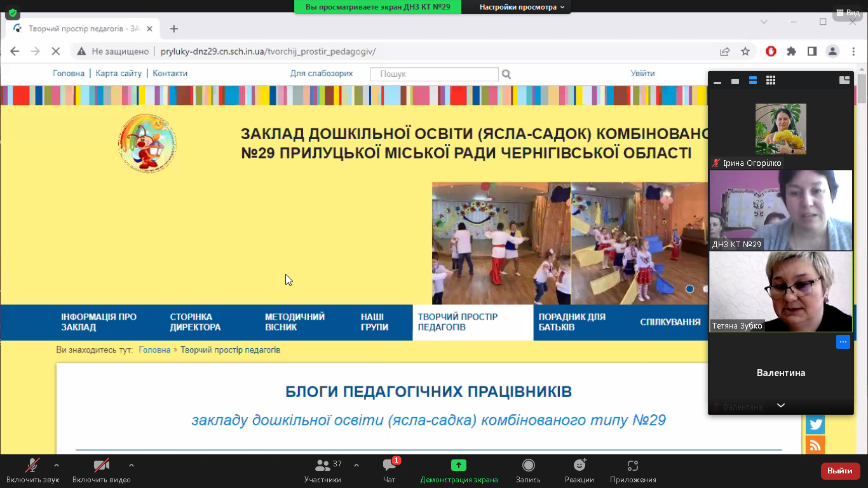Select the Творчий простір педагогів browser tab
This screenshot has height=488, width=868.
coord(83,29)
